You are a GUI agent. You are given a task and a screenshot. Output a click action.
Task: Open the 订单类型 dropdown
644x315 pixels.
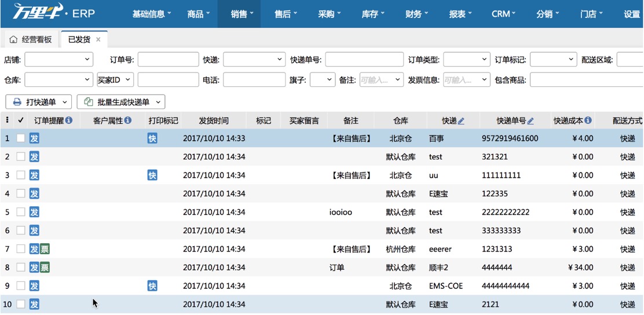pos(467,60)
